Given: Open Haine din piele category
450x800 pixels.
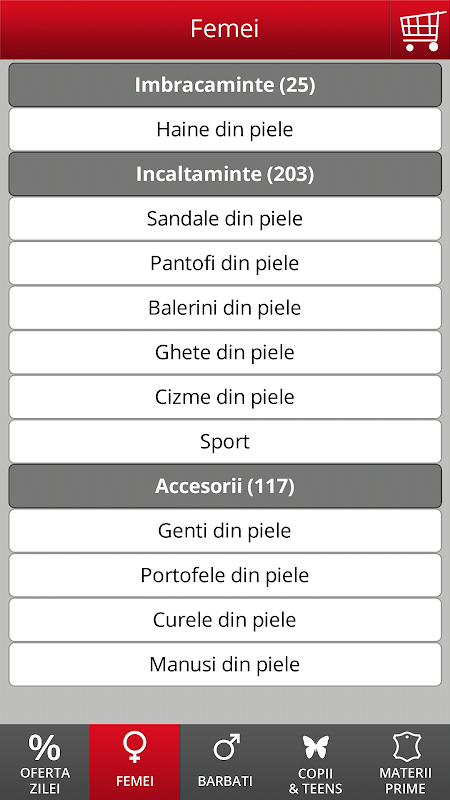Looking at the screenshot, I should pyautogui.click(x=225, y=130).
